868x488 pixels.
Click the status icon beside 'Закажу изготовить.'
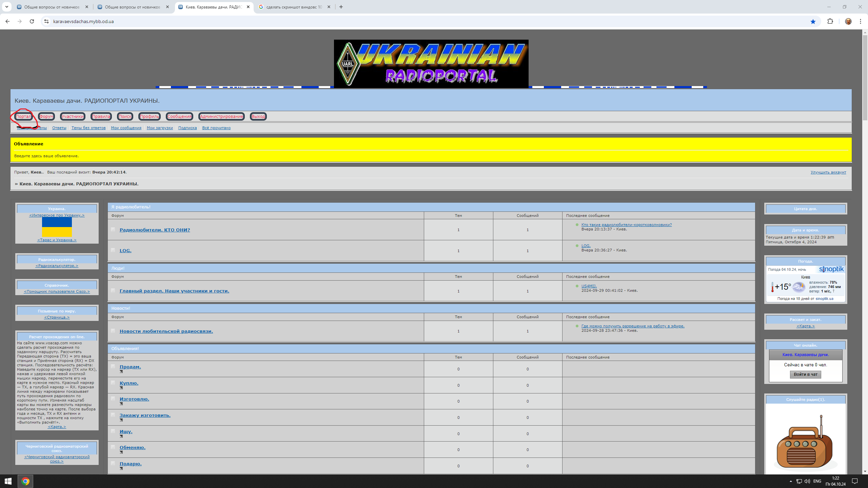(x=113, y=415)
